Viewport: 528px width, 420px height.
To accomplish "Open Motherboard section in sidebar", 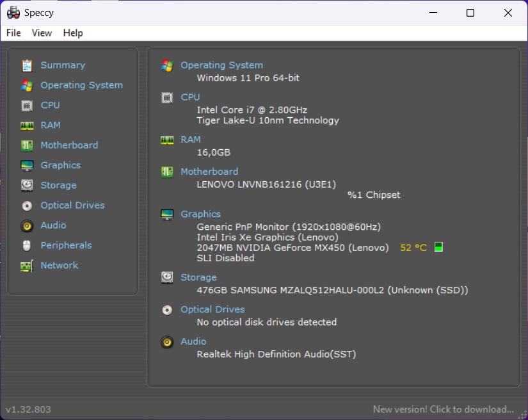I will (x=69, y=145).
